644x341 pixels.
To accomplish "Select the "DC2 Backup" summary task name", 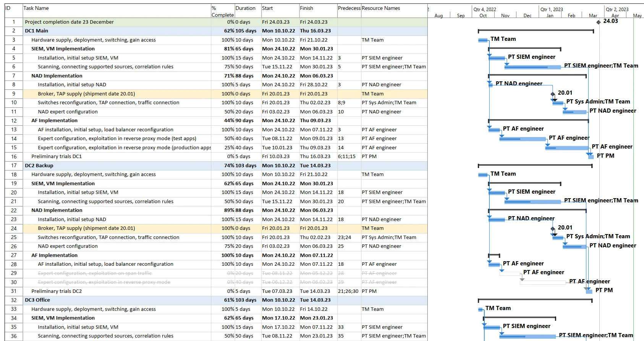I will click(39, 166).
